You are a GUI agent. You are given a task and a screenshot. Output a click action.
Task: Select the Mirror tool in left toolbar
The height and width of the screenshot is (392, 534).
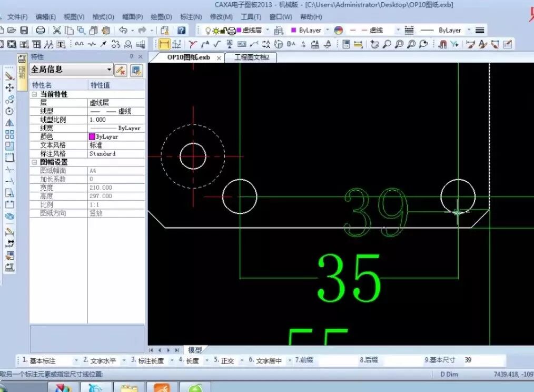click(x=9, y=123)
